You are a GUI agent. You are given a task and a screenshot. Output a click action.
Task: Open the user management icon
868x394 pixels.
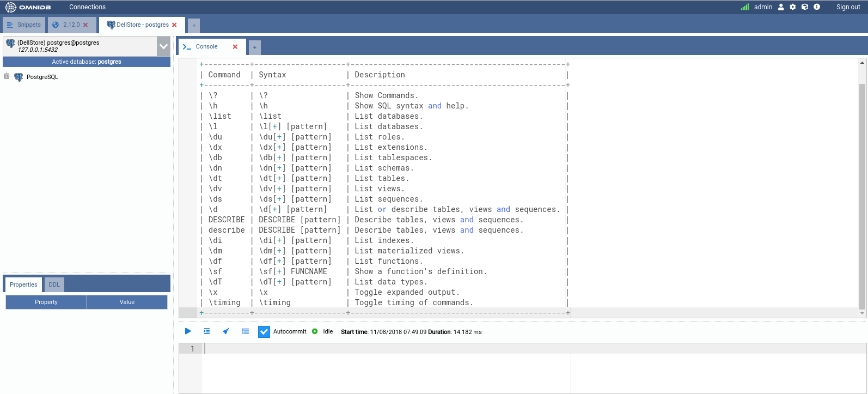tap(781, 7)
